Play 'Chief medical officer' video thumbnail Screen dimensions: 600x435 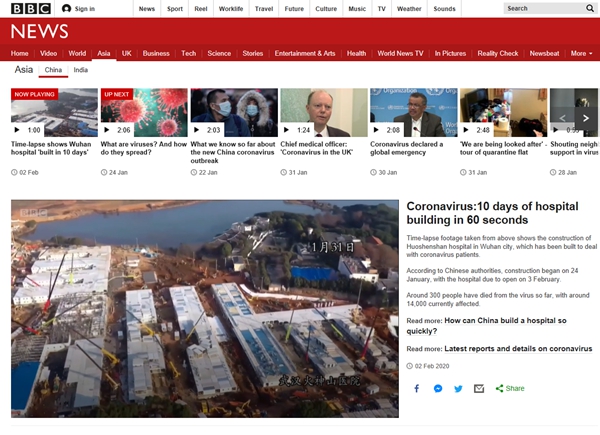(320, 112)
